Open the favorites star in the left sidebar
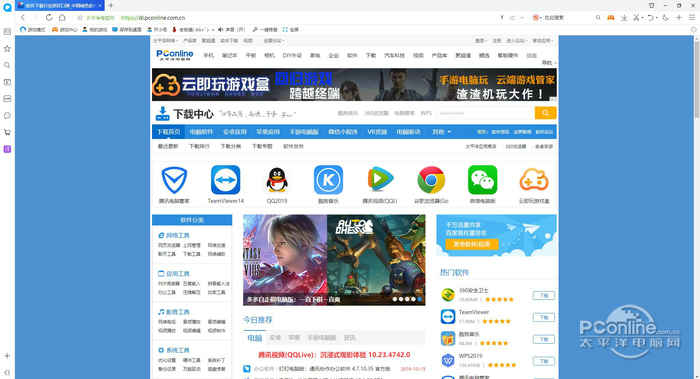Image resolution: width=700 pixels, height=379 pixels. coord(7,48)
